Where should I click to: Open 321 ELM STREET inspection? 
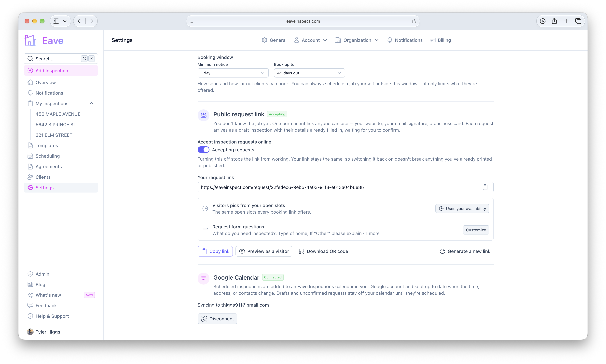click(x=54, y=135)
